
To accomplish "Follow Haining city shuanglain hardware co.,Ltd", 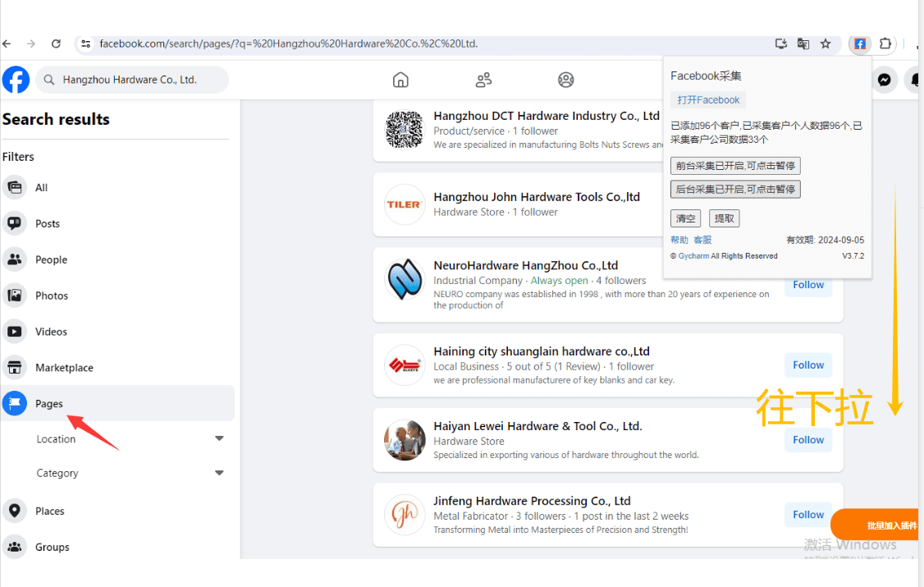I will (808, 365).
